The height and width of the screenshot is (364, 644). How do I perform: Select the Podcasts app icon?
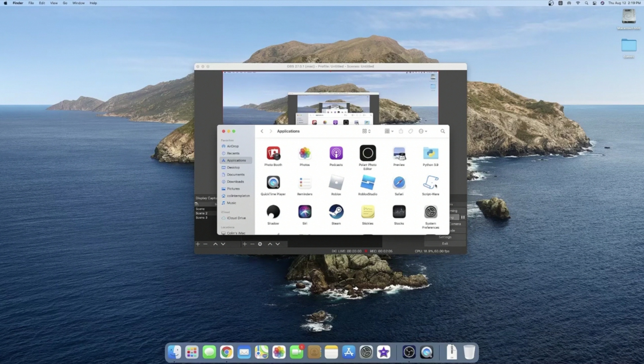[336, 153]
